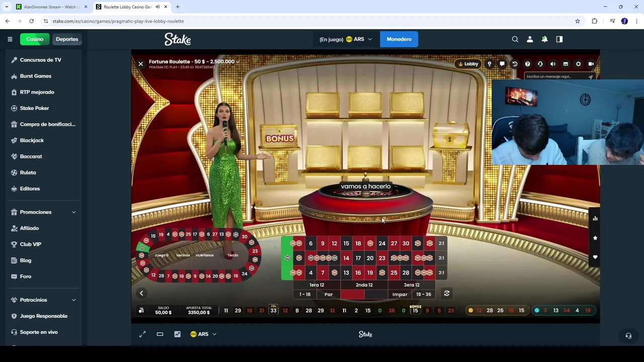
Task: Open the browser tab list dropdown
Action: (x=7, y=7)
